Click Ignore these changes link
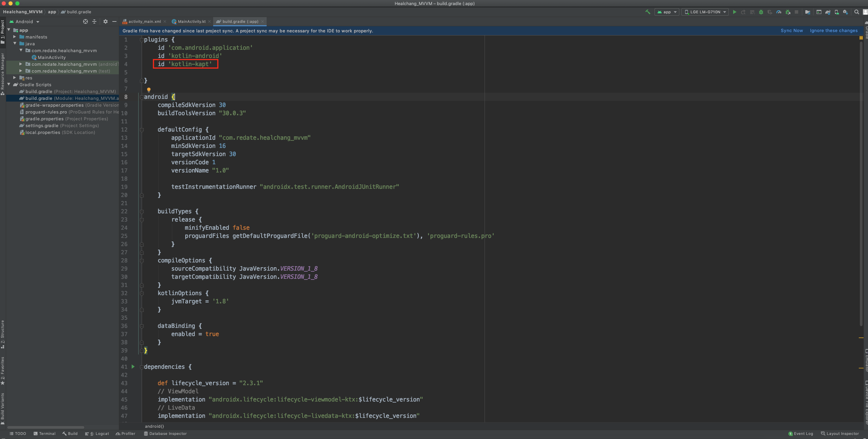Image resolution: width=868 pixels, height=439 pixels. [834, 31]
